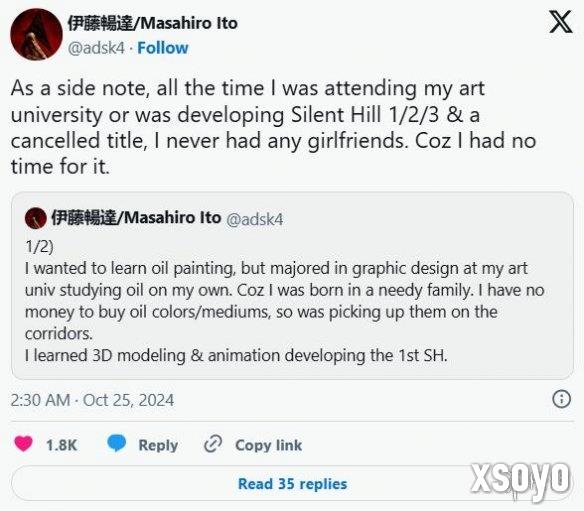Click the chain copy link icon
Viewport: 584px width, 511px height.
pyautogui.click(x=213, y=444)
